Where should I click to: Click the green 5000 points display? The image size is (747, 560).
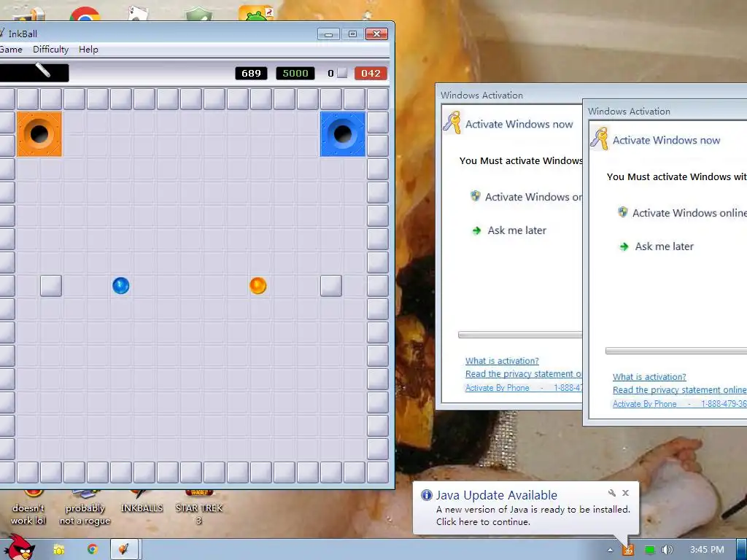point(295,74)
